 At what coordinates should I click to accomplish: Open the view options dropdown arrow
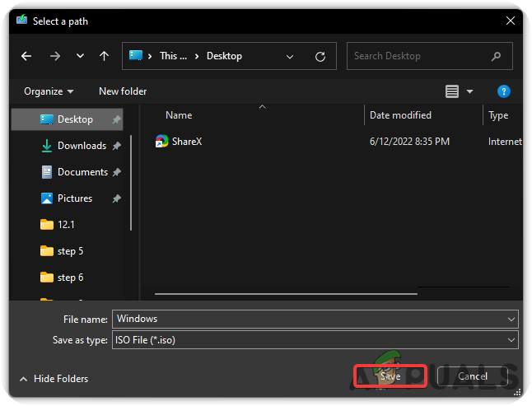[470, 91]
